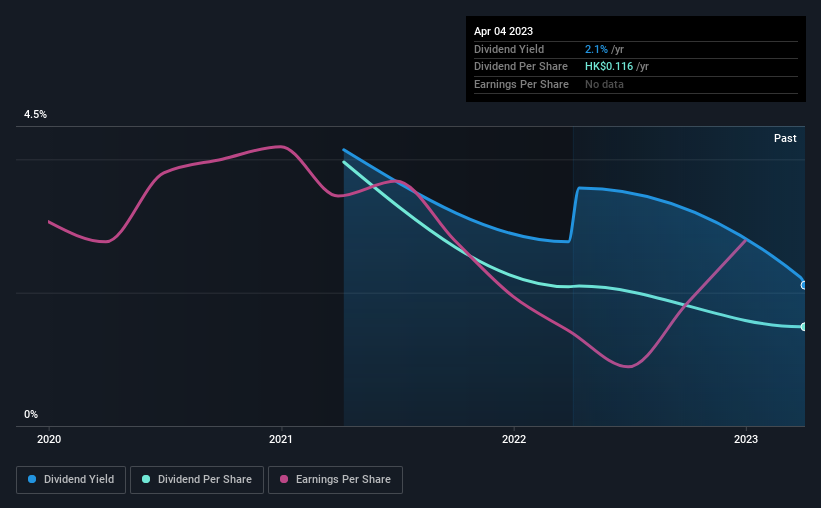Image resolution: width=821 pixels, height=508 pixels.
Task: Click the teal dot in Dividend Per Share legend
Action: point(146,479)
